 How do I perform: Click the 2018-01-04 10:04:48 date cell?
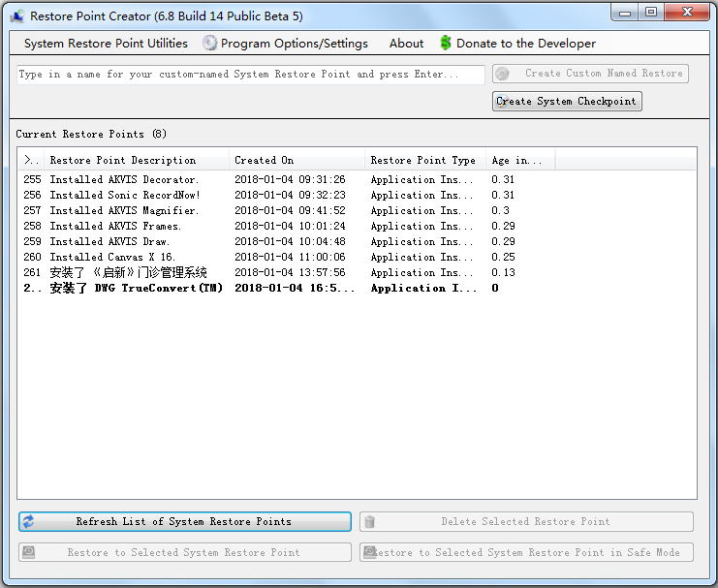pos(290,241)
